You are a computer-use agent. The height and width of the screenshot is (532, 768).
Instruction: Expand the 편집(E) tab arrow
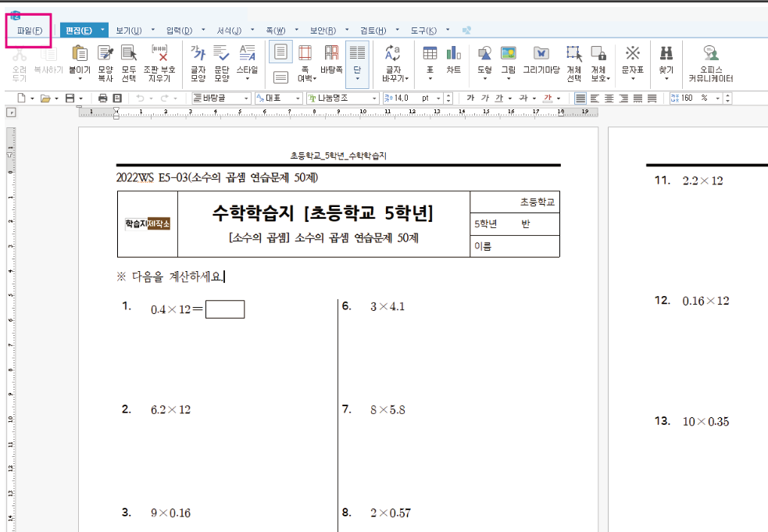tap(102, 30)
